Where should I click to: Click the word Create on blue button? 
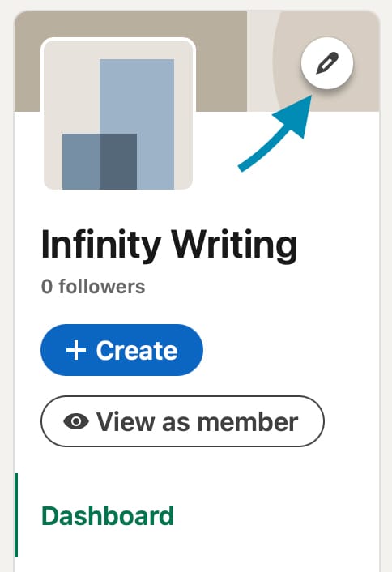pyautogui.click(x=137, y=351)
